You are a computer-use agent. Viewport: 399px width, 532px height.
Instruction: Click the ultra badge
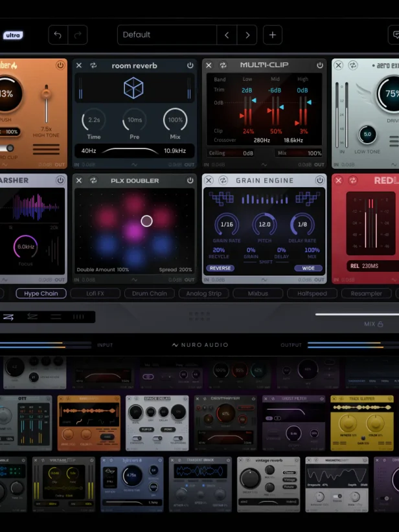(13, 36)
